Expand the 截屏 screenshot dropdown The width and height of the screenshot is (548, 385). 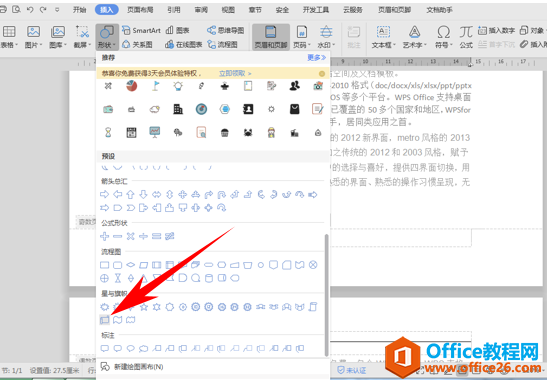pyautogui.click(x=82, y=37)
